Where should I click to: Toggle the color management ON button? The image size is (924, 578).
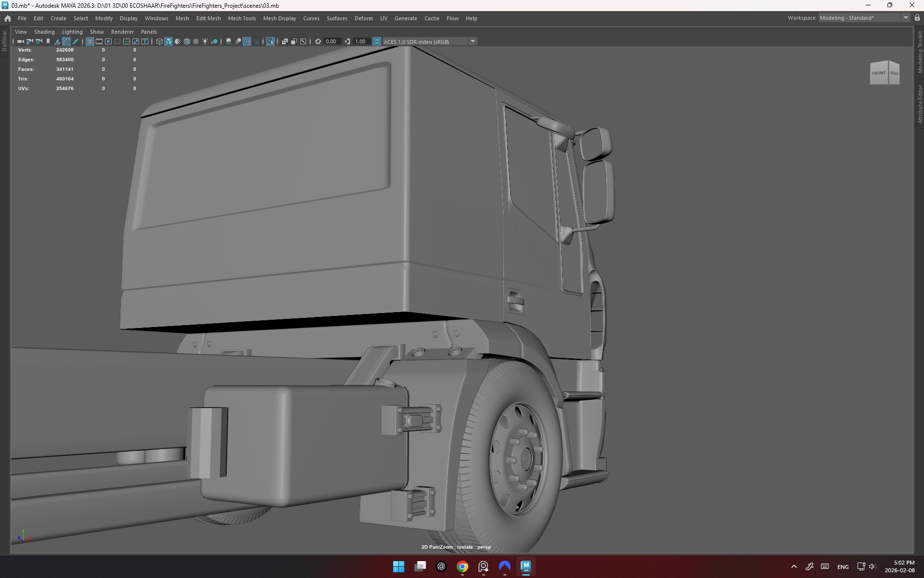[x=377, y=41]
